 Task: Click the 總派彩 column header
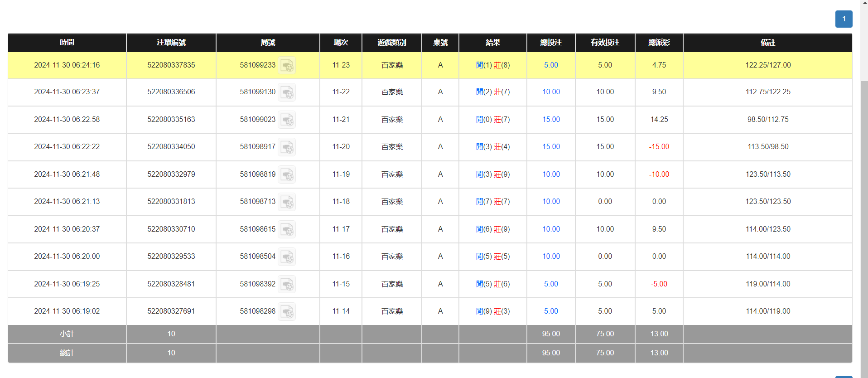point(659,43)
